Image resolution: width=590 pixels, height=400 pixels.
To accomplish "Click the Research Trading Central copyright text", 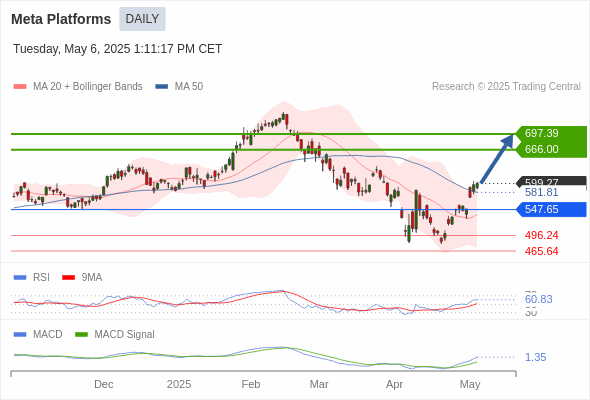I will (x=506, y=87).
